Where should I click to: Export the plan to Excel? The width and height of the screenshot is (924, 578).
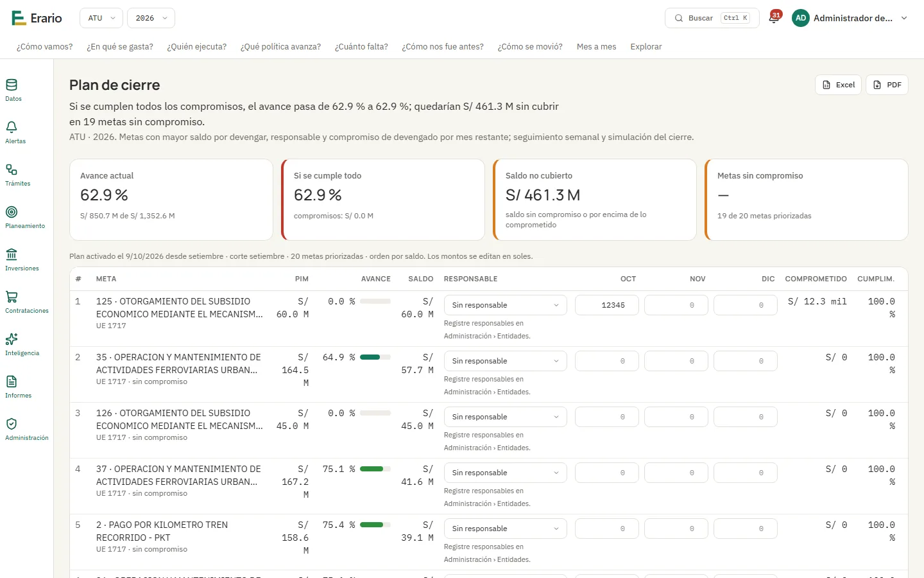click(x=839, y=85)
